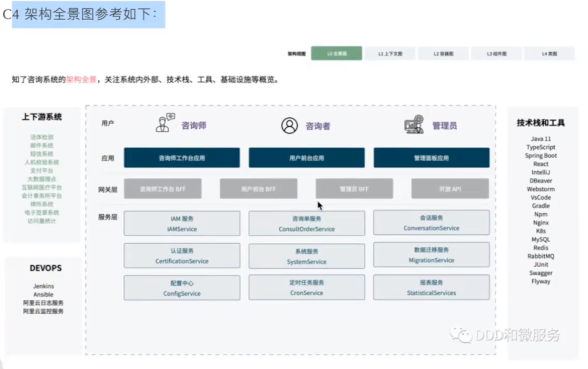
Task: Click DBeaver in tech stack list
Action: (541, 181)
